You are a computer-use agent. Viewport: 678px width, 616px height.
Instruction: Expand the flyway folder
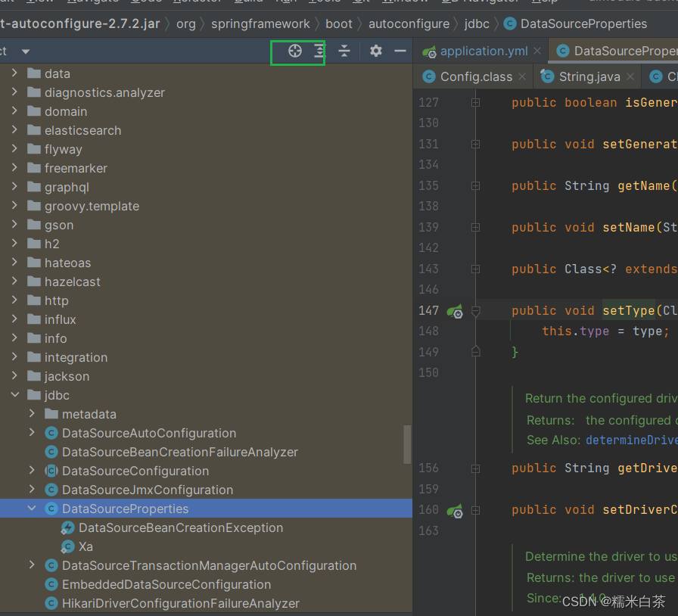pos(14,149)
